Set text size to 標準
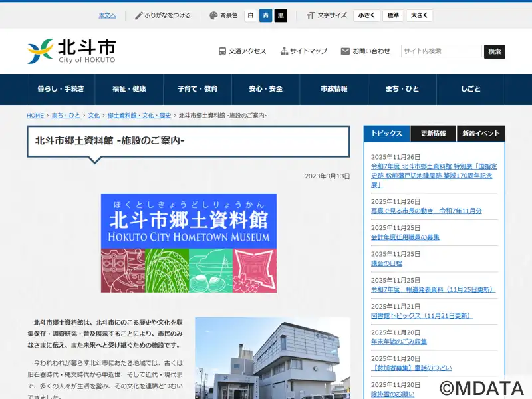The width and height of the screenshot is (532, 399). (393, 15)
